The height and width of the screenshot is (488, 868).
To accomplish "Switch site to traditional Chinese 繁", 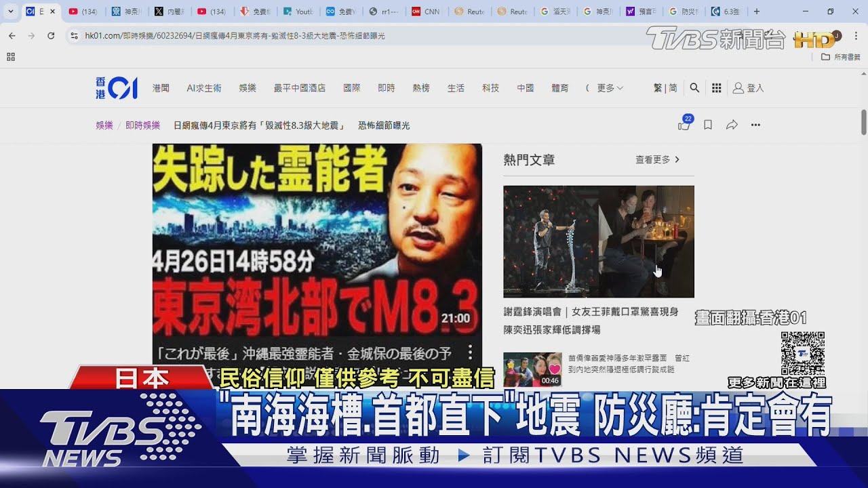I will [657, 88].
